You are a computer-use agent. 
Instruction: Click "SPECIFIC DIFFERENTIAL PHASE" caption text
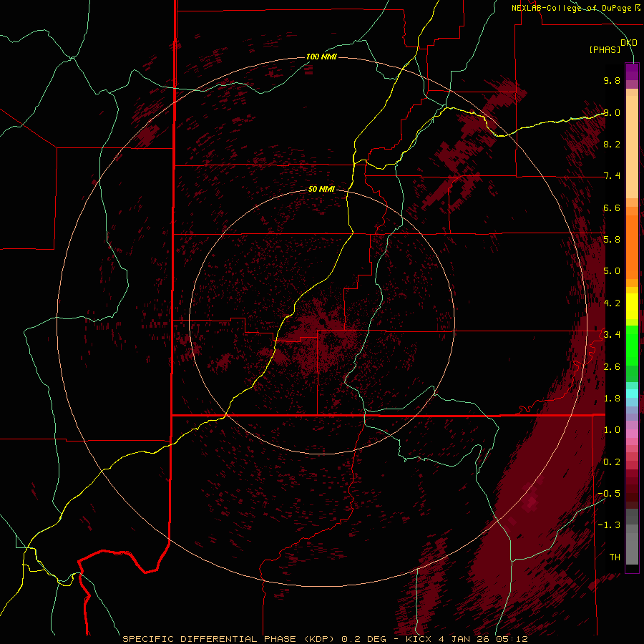209,639
